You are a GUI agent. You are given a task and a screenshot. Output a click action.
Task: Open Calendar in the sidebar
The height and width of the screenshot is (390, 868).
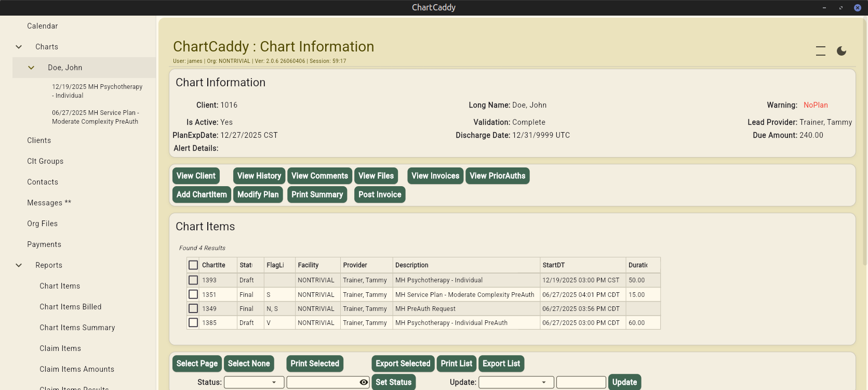point(43,26)
